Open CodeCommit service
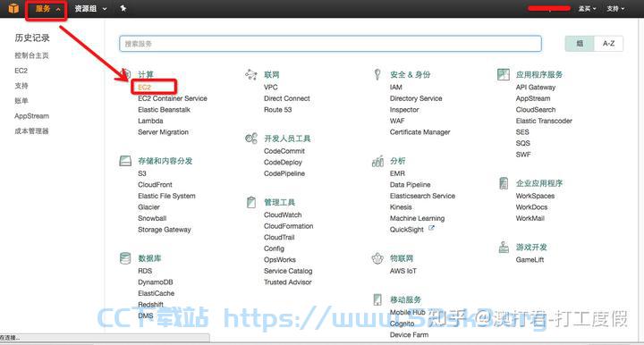The image size is (644, 345). click(x=284, y=151)
